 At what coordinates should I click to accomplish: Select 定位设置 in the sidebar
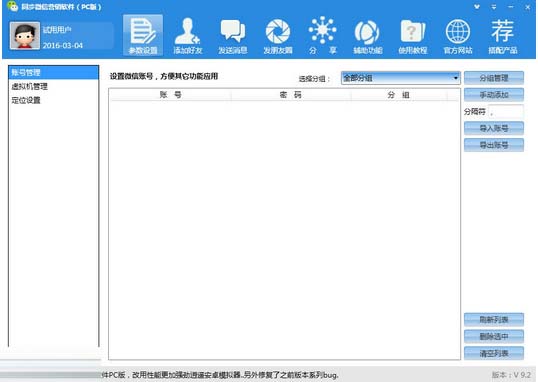(54, 100)
